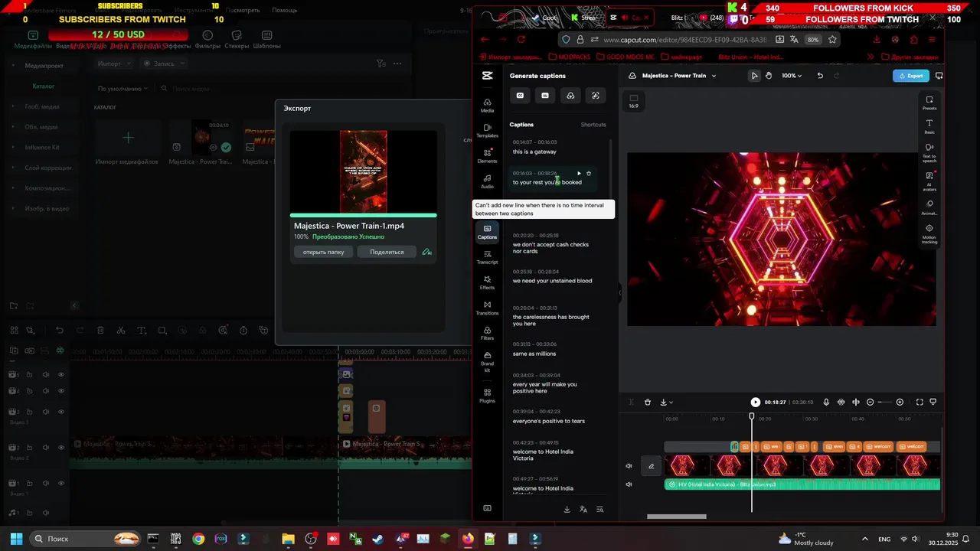The image size is (980, 551).
Task: Open keyboard shortcuts icon at sidebar bottom
Action: (487, 508)
